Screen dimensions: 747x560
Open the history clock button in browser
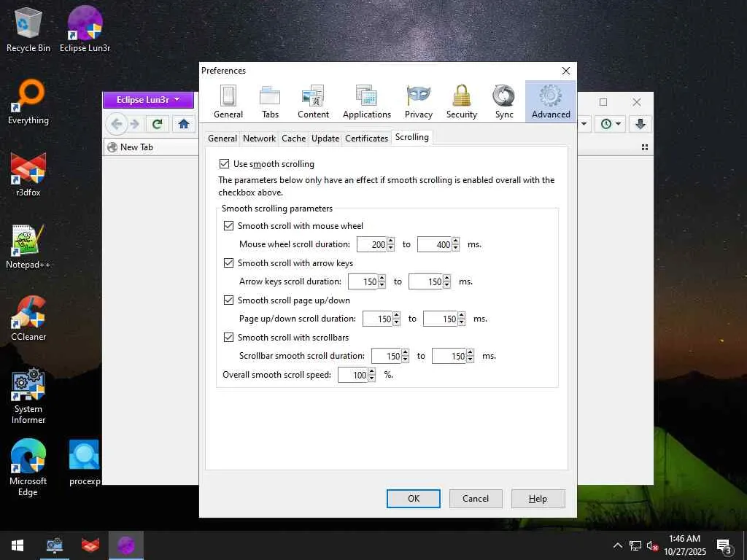point(611,124)
